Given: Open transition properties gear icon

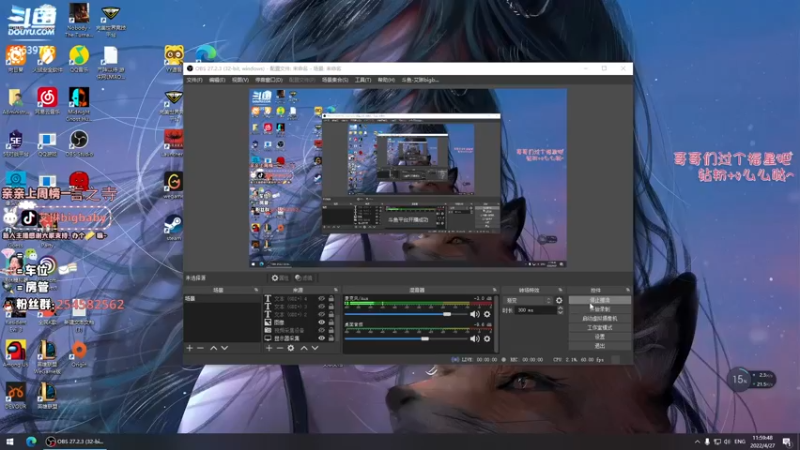Looking at the screenshot, I should (x=559, y=301).
